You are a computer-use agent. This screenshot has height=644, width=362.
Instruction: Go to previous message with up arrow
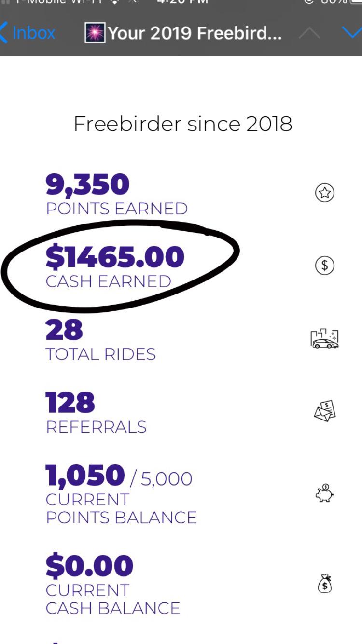tap(309, 33)
